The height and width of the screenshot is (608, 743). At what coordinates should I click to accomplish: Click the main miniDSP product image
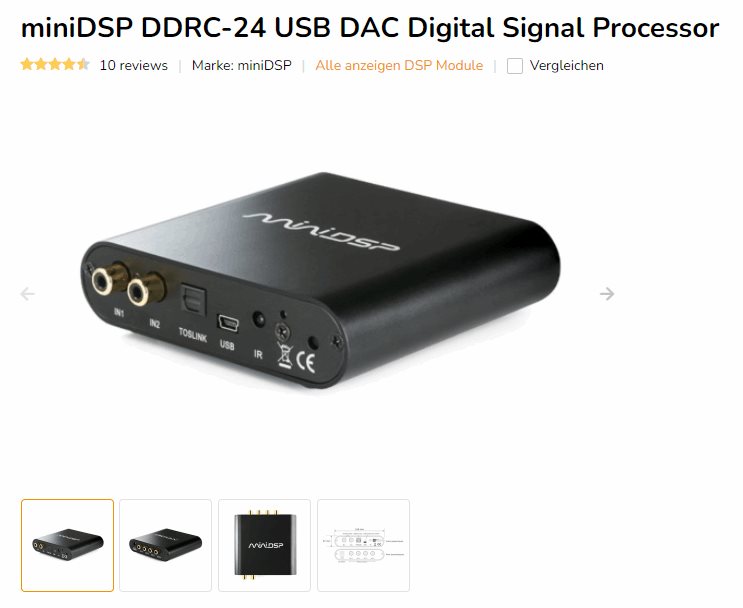(320, 281)
